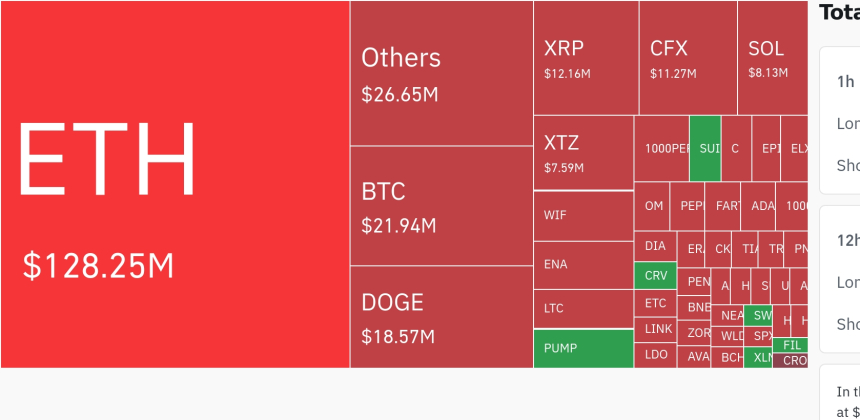860x420 pixels.
Task: Click the LTC heatmap tile
Action: tap(583, 308)
